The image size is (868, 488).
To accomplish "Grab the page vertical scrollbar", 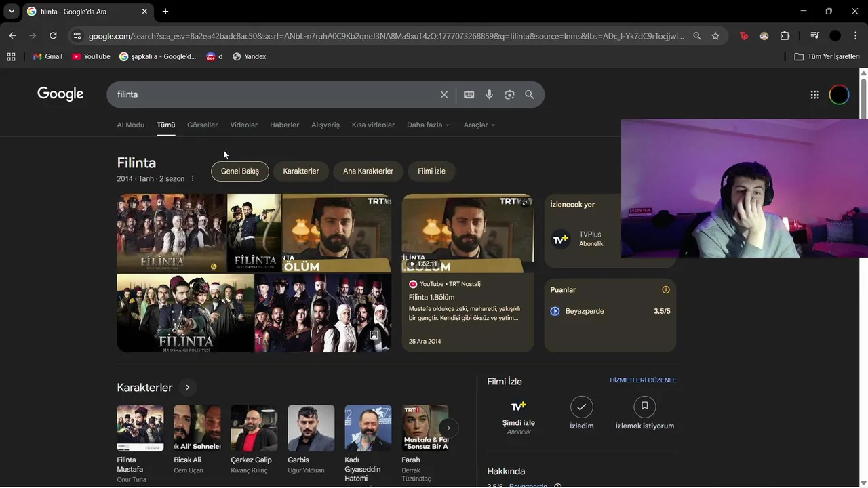I will [863, 98].
